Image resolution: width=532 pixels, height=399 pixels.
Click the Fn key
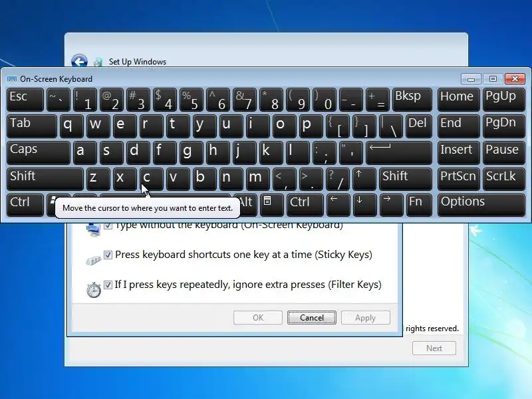419,205
